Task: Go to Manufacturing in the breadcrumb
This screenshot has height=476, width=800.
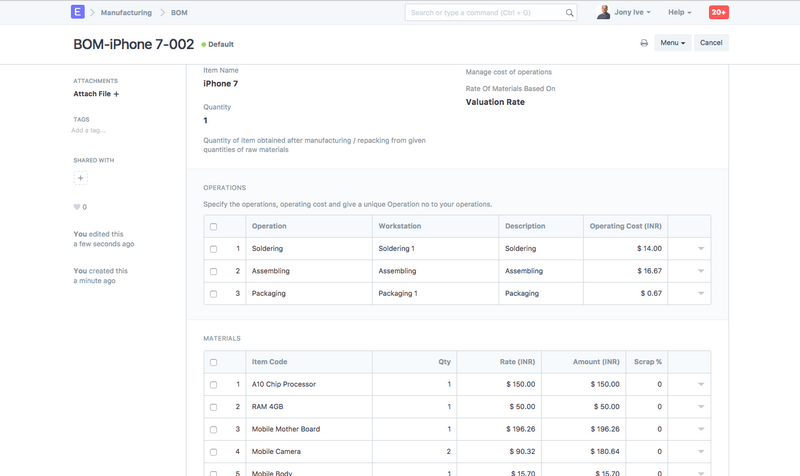Action: 126,13
